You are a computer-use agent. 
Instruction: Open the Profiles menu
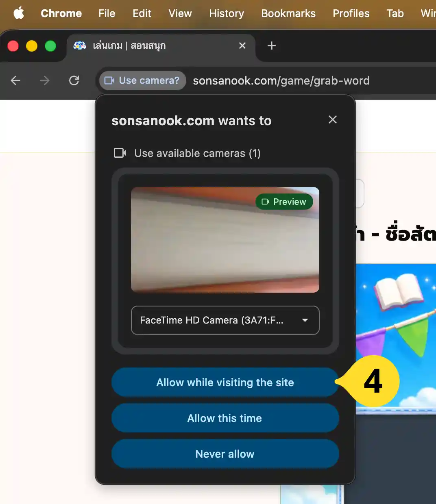[x=351, y=13]
